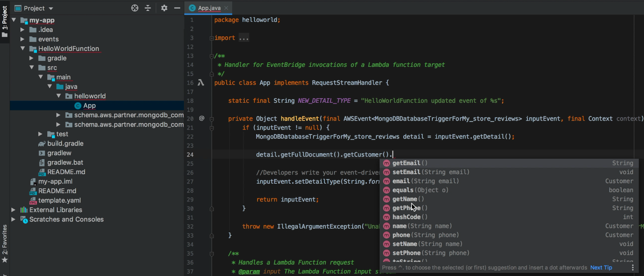Click the AWS Lambda gutter icon on line 16
Screen dimensions: 644x276
[x=201, y=83]
